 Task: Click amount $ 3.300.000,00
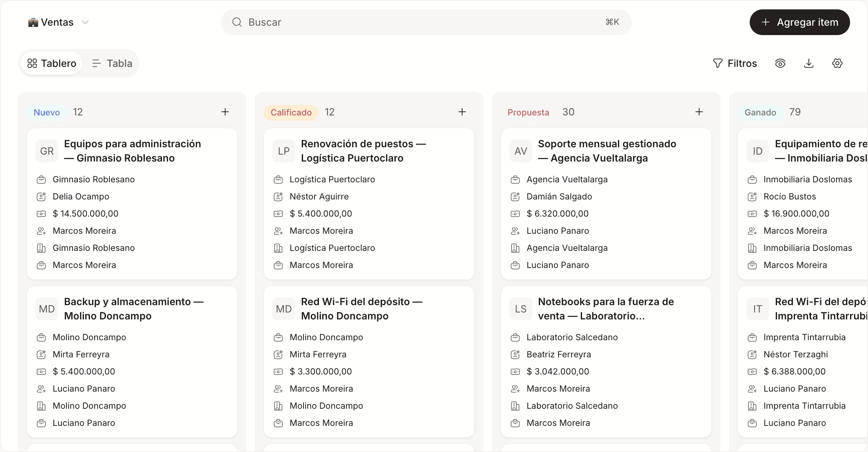[x=321, y=372]
